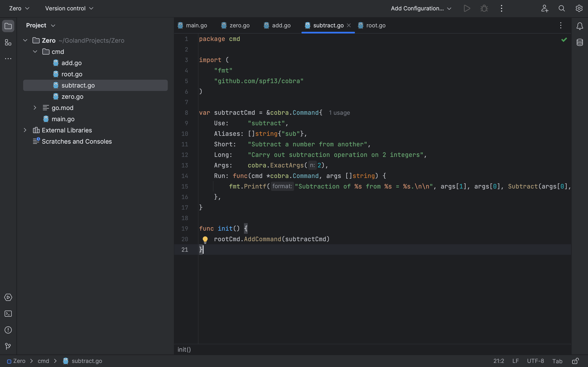
Task: Open the Database tool window
Action: (x=579, y=42)
